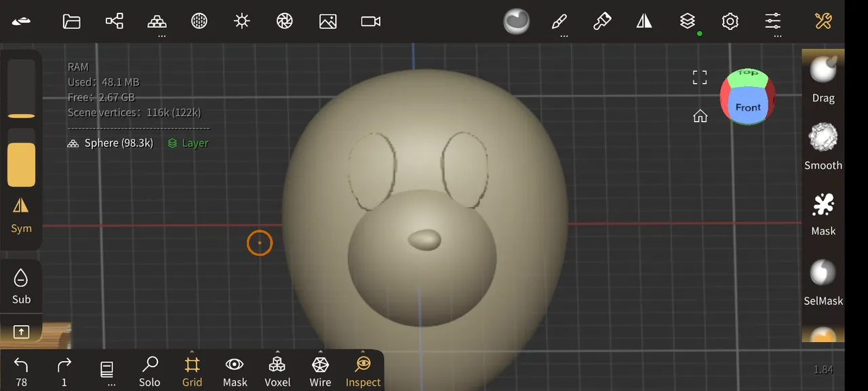Viewport: 868px width, 391px height.
Task: Click the Top face of view cube
Action: 748,75
